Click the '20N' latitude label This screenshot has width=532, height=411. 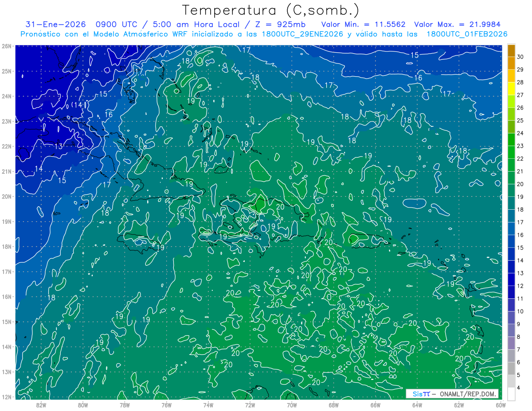pos(6,196)
